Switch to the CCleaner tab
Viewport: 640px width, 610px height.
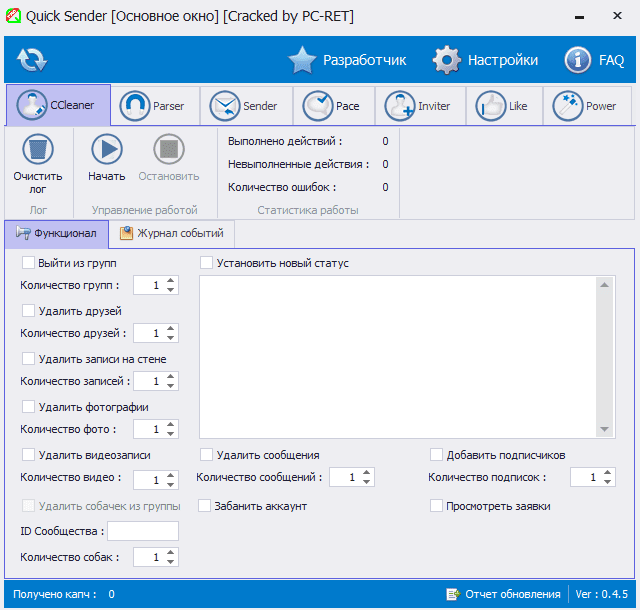click(58, 105)
